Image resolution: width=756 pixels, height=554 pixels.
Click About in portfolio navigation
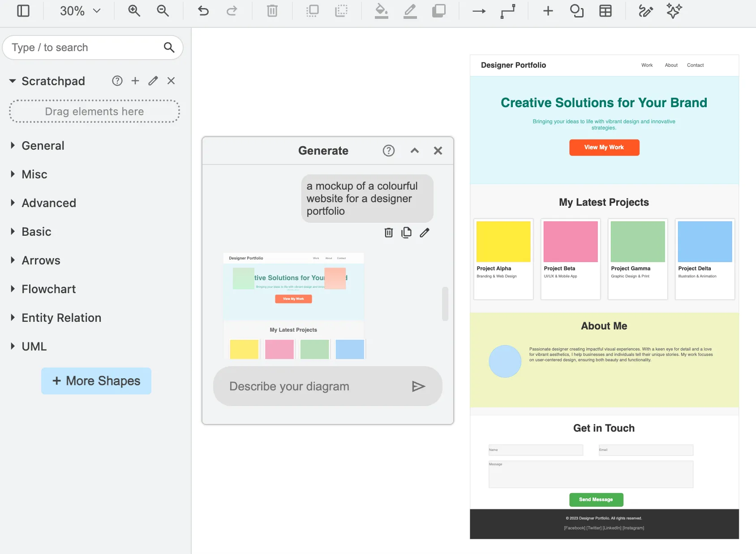click(x=671, y=65)
